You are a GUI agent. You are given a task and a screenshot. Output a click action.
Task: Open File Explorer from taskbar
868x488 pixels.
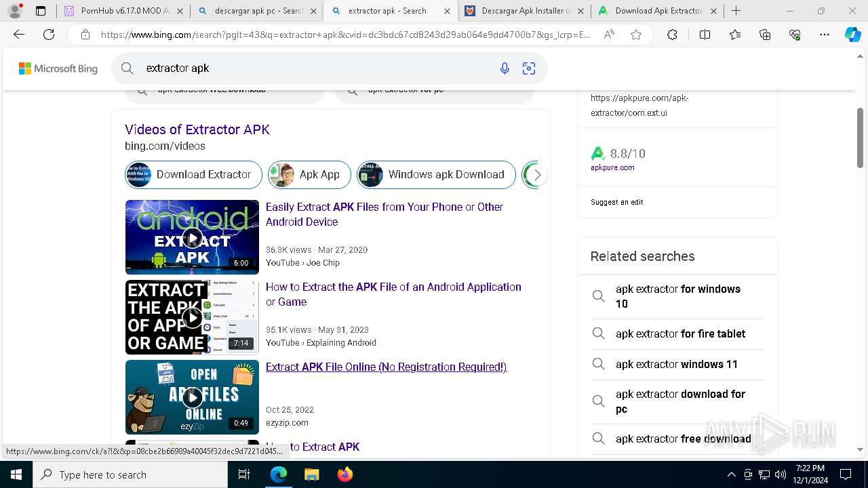311,474
